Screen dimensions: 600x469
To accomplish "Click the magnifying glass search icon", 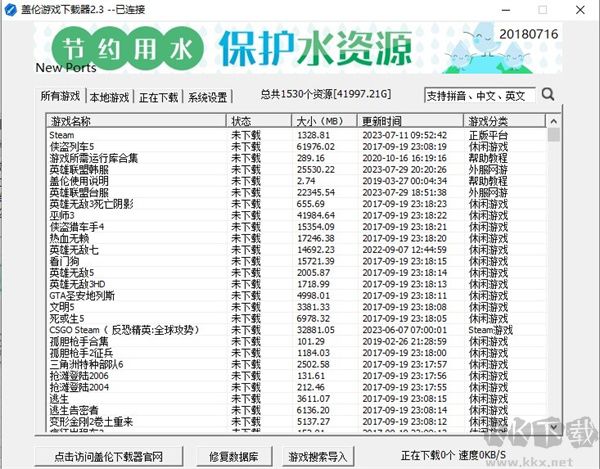I will pyautogui.click(x=548, y=96).
